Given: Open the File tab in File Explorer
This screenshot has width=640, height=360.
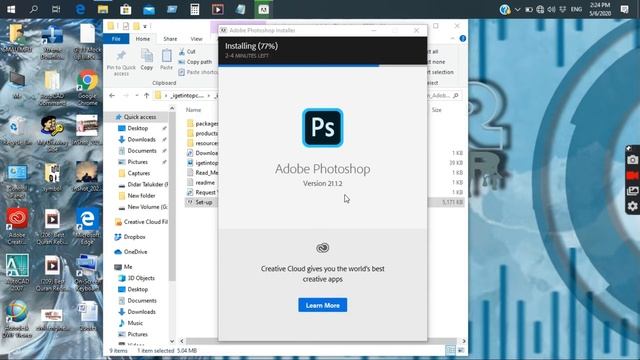Looking at the screenshot, I should pyautogui.click(x=116, y=39).
